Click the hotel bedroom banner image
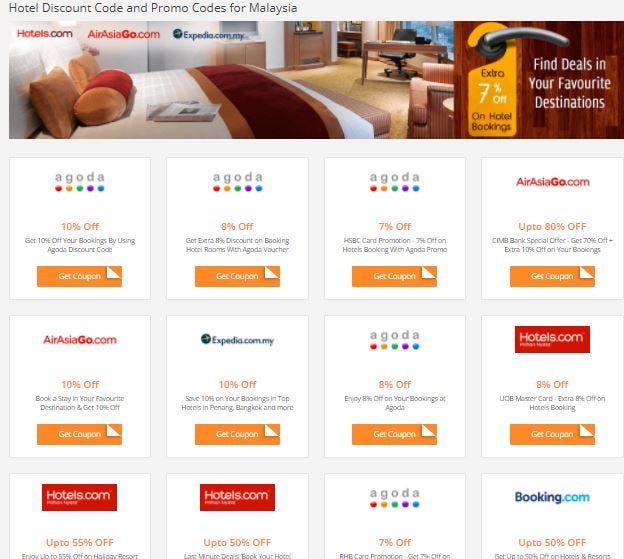624x559 pixels. [231, 80]
